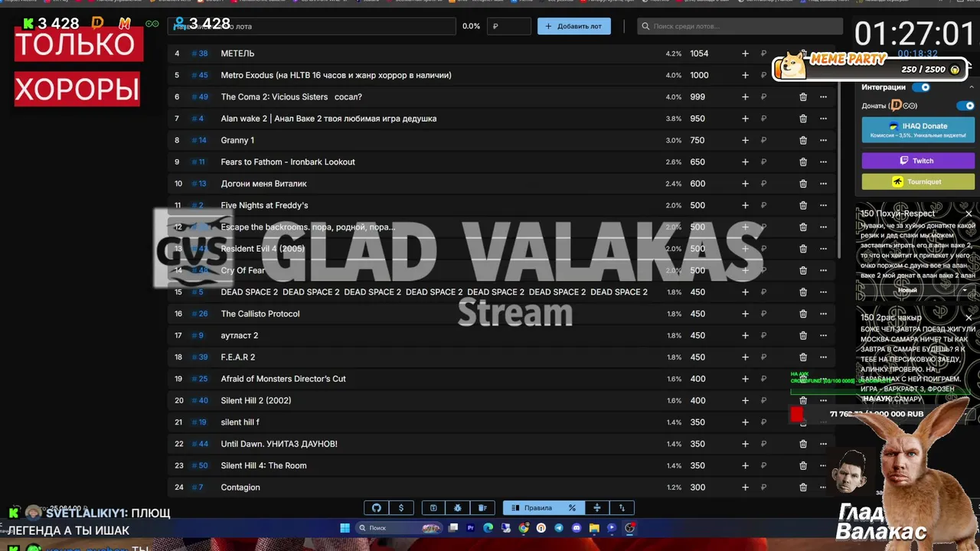Click the IHAQ Donate integration button
Viewport: 980px width, 551px height.
coord(918,130)
